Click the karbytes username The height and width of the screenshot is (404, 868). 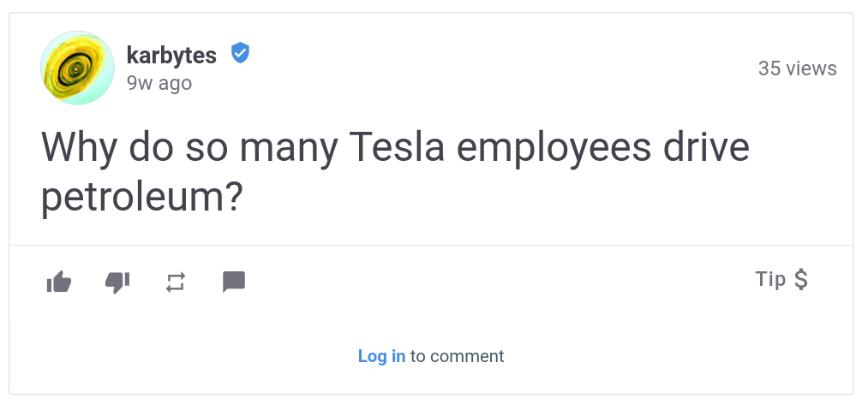(x=171, y=55)
